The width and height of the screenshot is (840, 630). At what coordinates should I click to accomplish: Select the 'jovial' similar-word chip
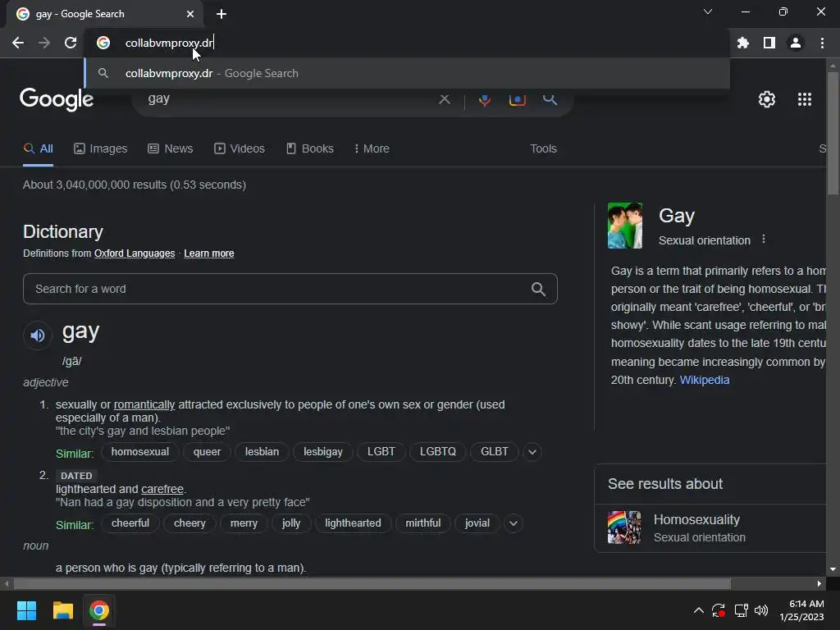pyautogui.click(x=477, y=523)
